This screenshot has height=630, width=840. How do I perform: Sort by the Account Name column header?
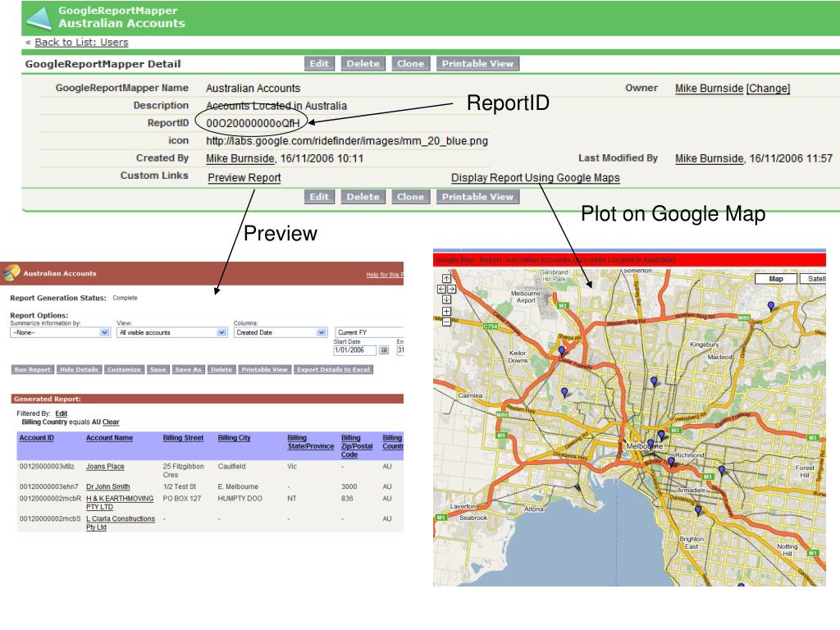coord(109,438)
